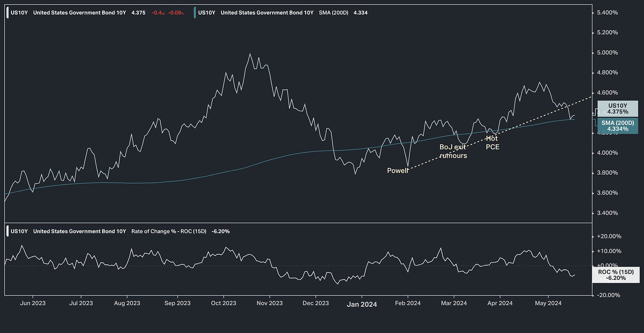Click the Sep 2023 axis label
This screenshot has height=333, width=644.
click(x=177, y=303)
